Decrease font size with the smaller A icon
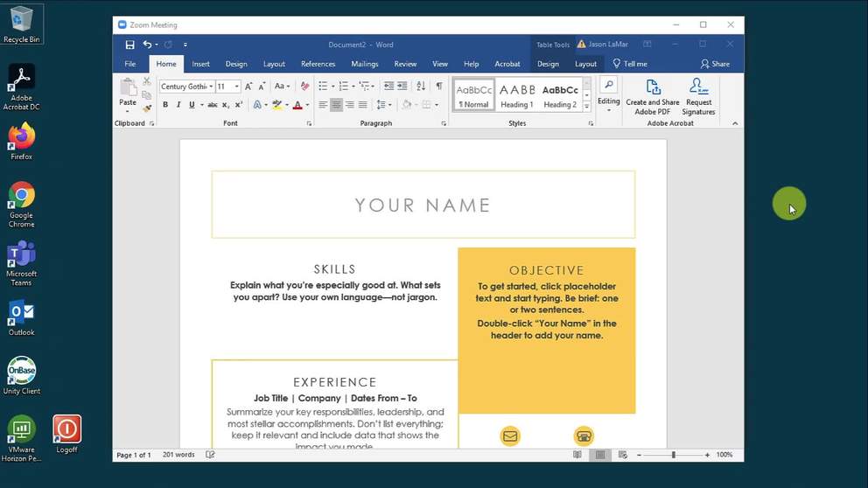Viewport: 868px width, 488px height. coord(262,87)
